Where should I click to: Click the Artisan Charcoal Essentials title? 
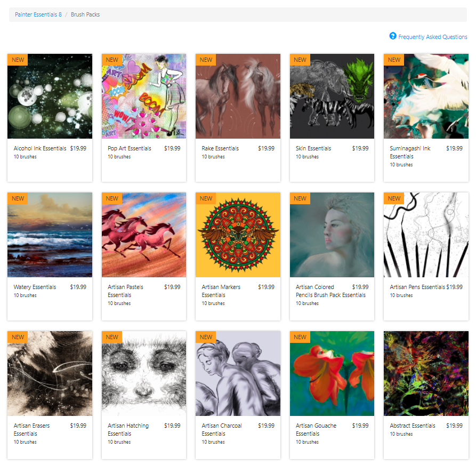(x=222, y=430)
